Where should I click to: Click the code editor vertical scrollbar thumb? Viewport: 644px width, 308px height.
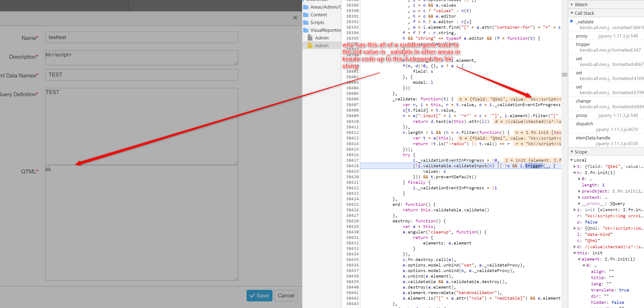click(x=565, y=74)
